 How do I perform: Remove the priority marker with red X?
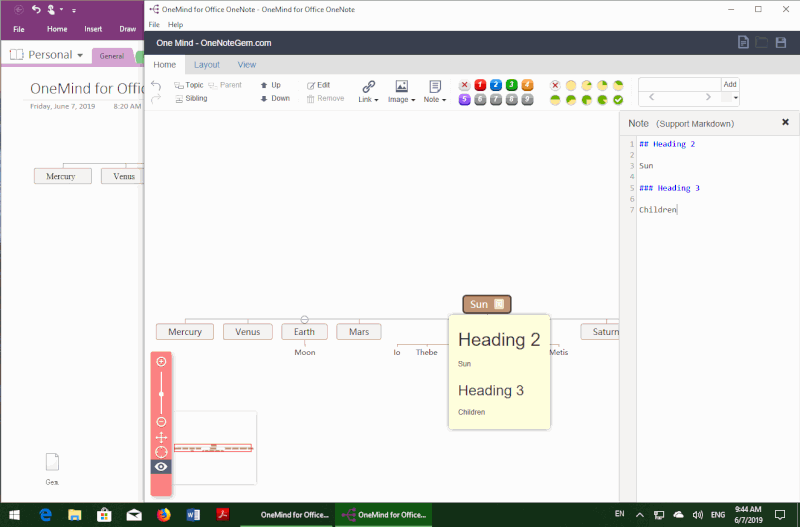[x=464, y=85]
